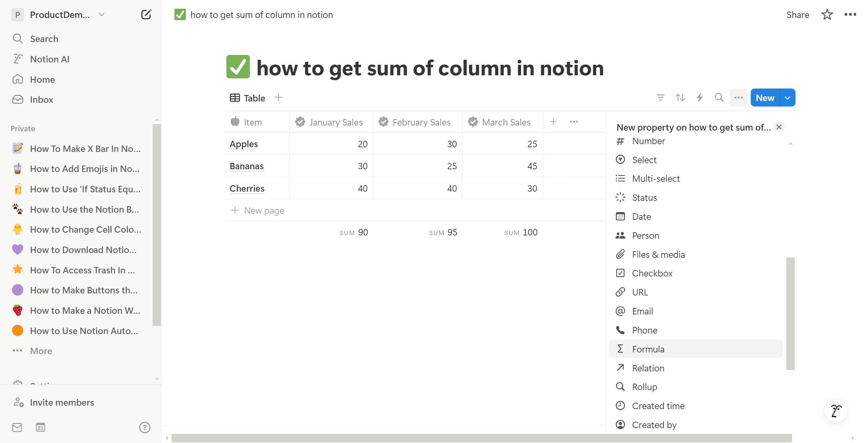Select the Select property type

coord(695,160)
